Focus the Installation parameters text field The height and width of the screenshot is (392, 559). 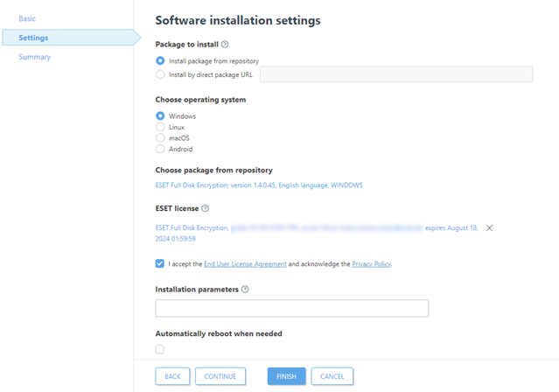click(291, 308)
